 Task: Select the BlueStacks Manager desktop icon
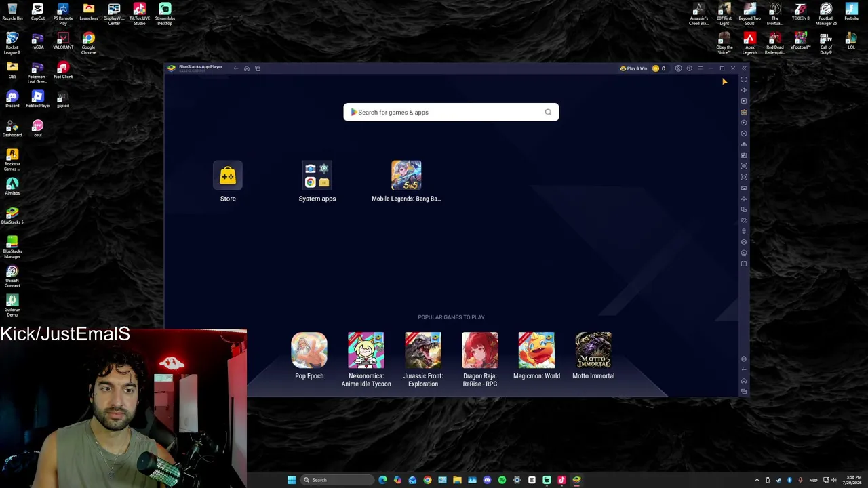(12, 247)
